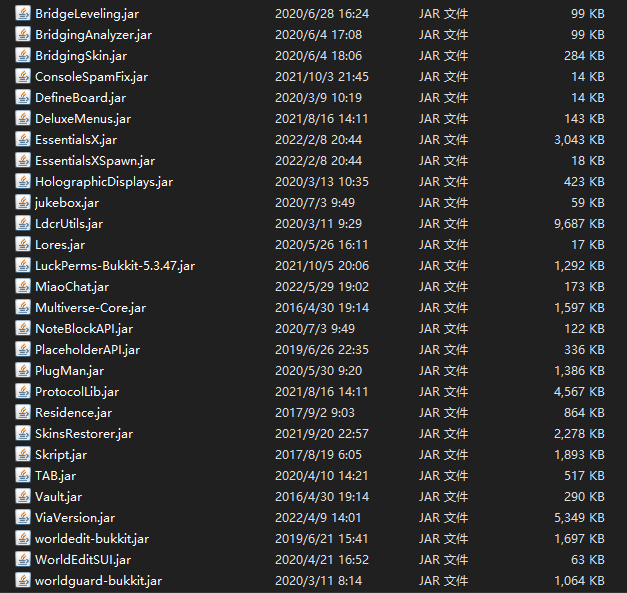The width and height of the screenshot is (627, 593).
Task: Click the date 2017/8/19 6:05 for Skript.jar
Action: tap(318, 455)
